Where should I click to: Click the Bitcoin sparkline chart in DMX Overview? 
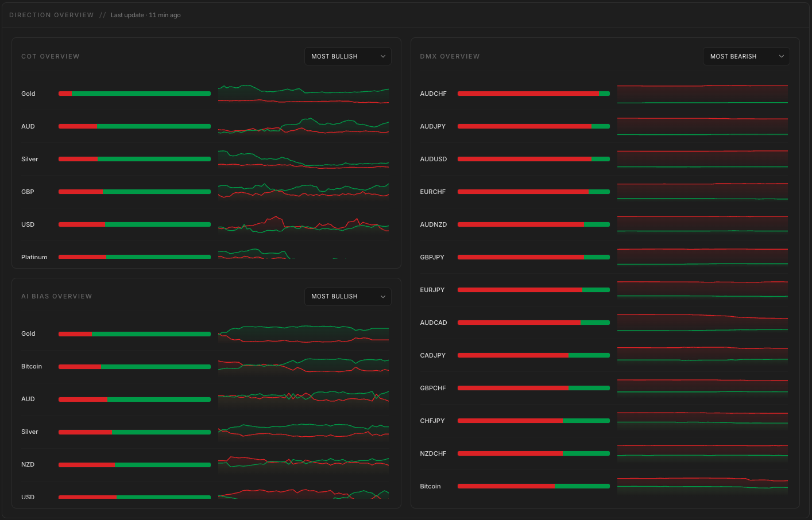[702, 486]
